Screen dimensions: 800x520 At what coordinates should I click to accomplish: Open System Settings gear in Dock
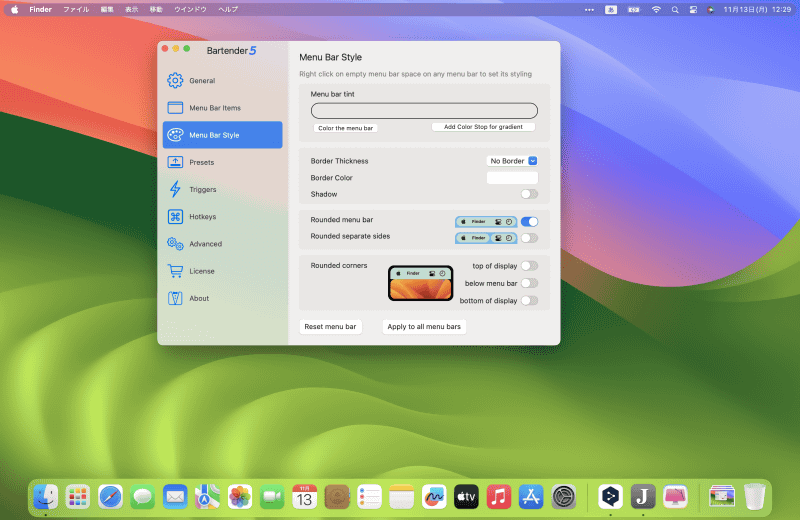coord(564,497)
